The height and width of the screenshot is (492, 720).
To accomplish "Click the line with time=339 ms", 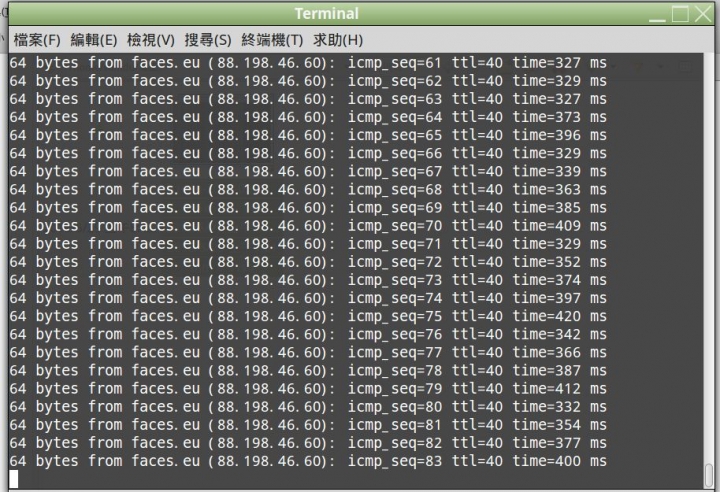I will pyautogui.click(x=308, y=171).
